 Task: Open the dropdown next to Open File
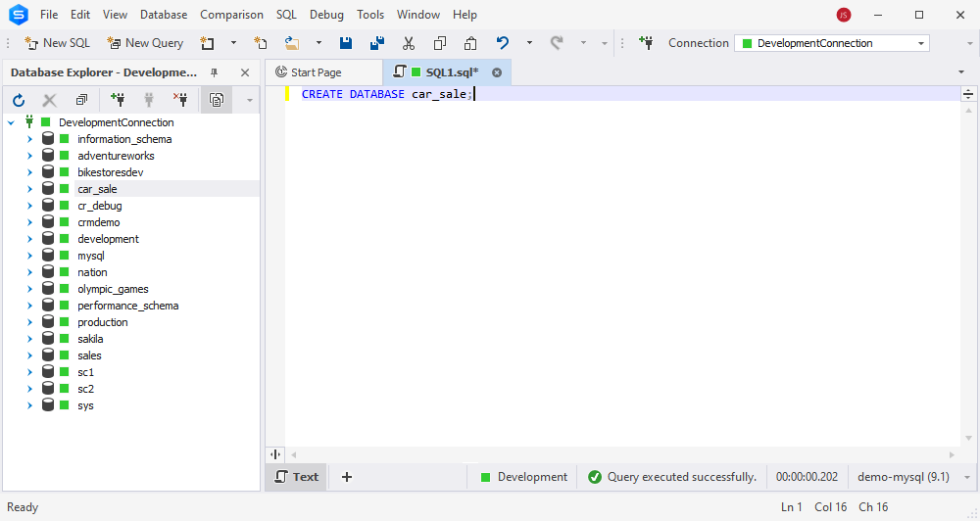click(x=318, y=43)
